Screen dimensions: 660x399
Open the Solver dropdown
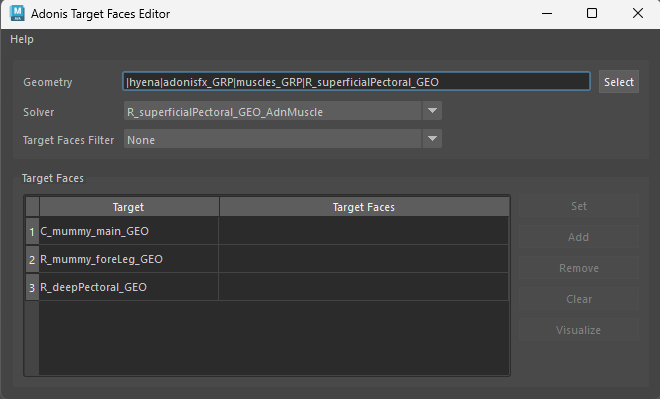282,111
